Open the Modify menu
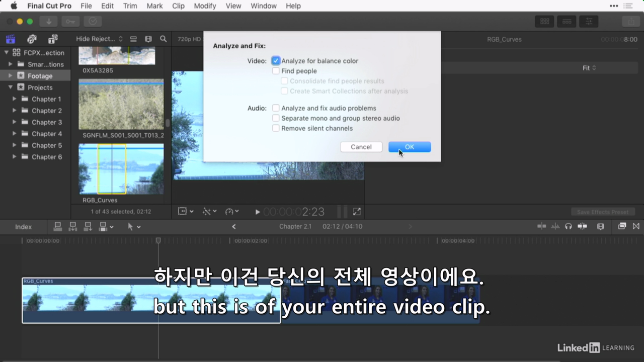 (205, 6)
